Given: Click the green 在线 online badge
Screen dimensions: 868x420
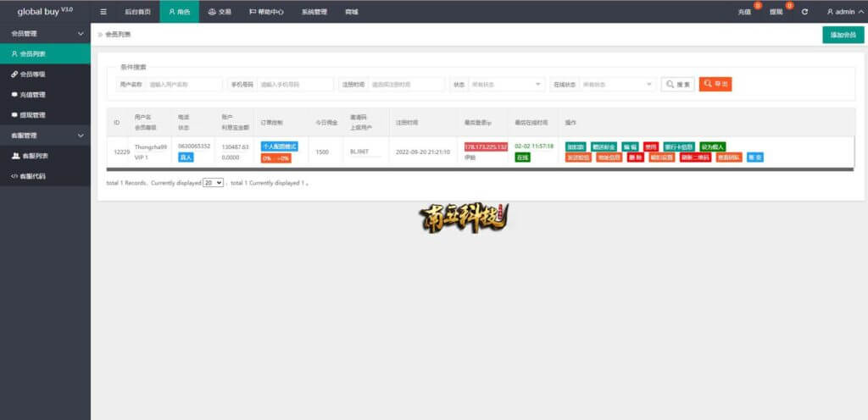Looking at the screenshot, I should pos(522,157).
